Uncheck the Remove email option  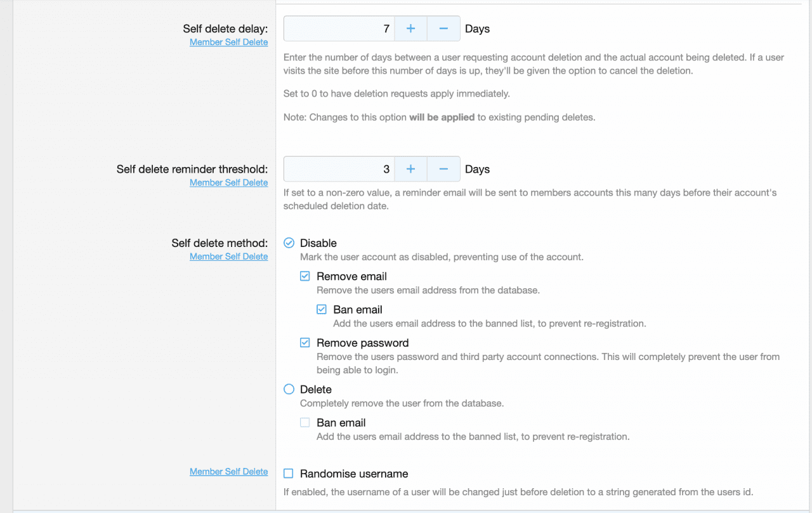point(305,276)
